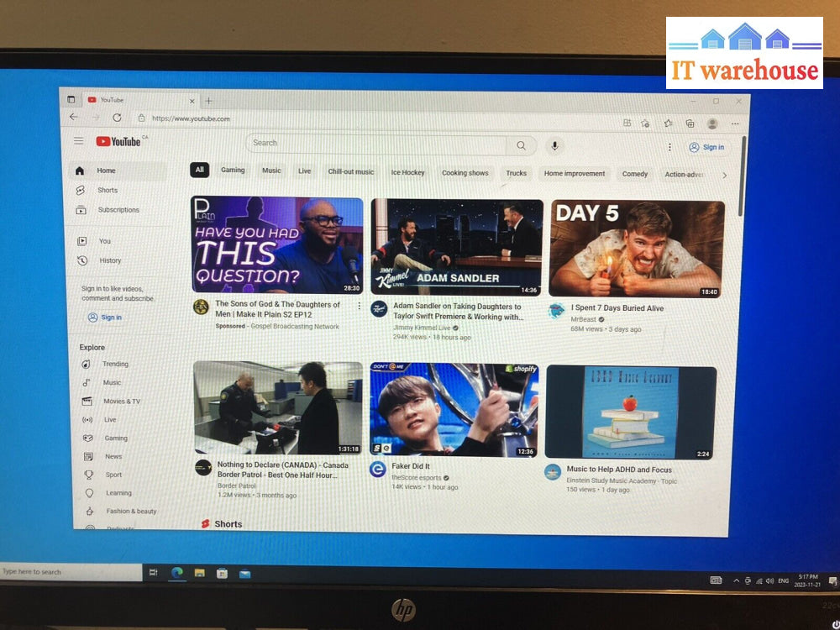840x630 pixels.
Task: Select the Gaming filter chip
Action: pyautogui.click(x=233, y=171)
